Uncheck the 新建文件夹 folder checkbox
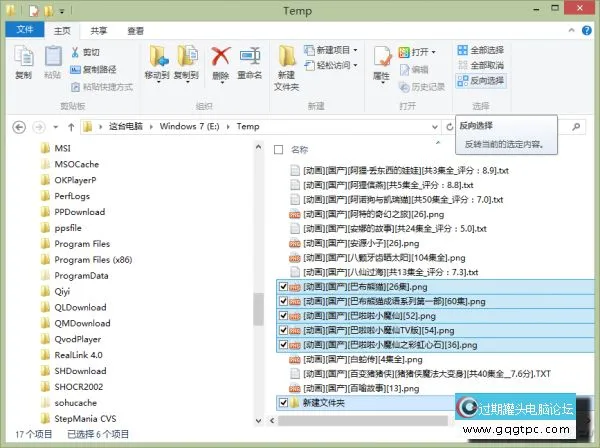This screenshot has height=448, width=600. click(x=284, y=402)
